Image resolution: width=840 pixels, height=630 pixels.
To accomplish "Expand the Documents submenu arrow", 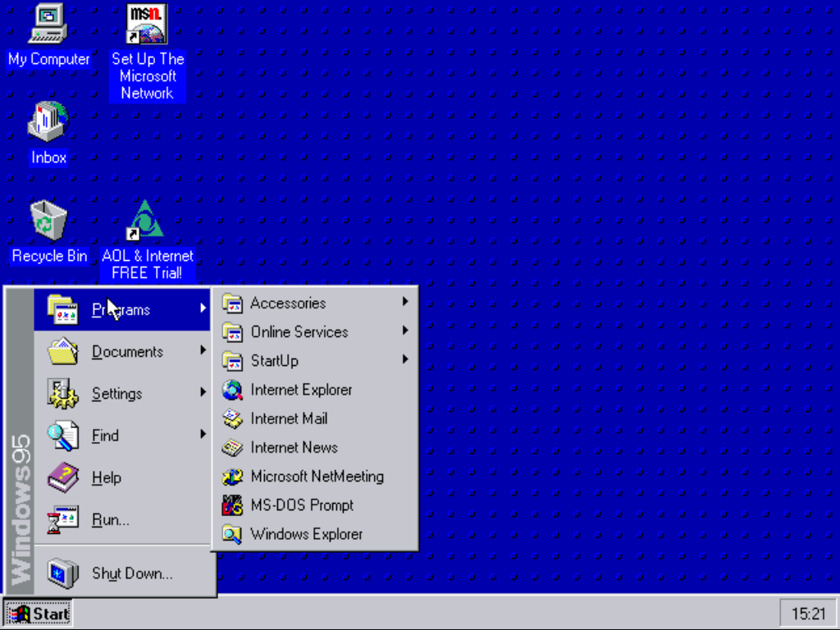I will pos(203,349).
